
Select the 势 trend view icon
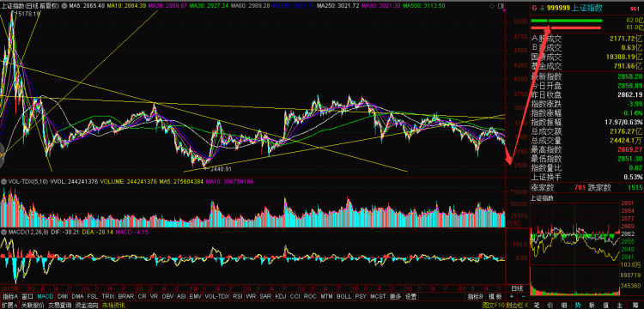click(578, 306)
